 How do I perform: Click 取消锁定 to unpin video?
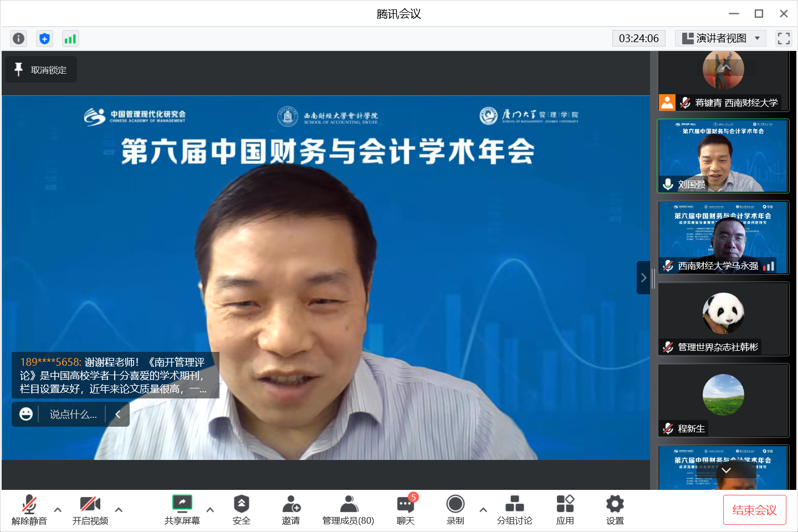42,70
